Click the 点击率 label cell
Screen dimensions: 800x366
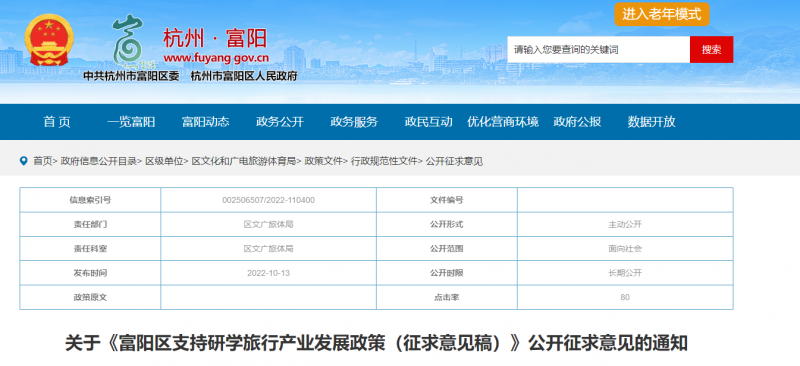447,297
